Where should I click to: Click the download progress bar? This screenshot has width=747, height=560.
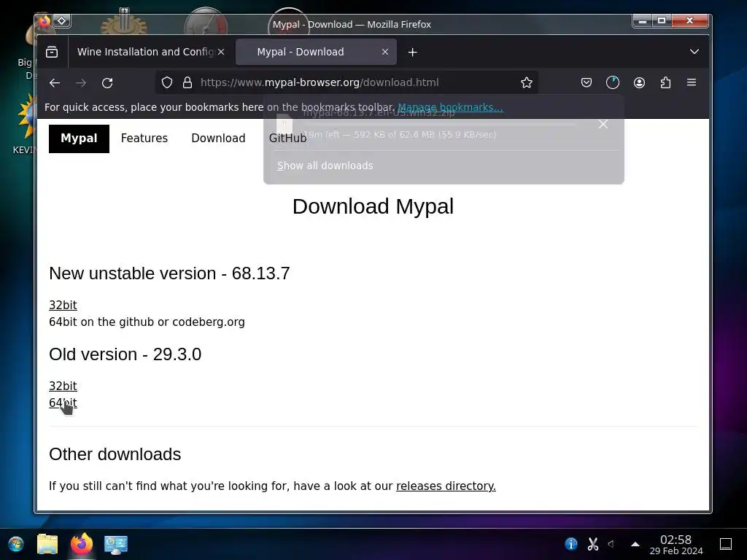[438, 124]
